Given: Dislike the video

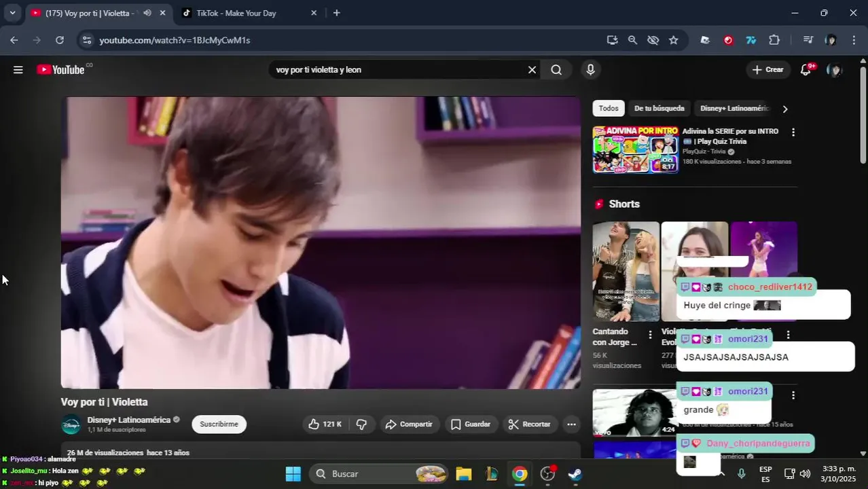Looking at the screenshot, I should [x=361, y=424].
